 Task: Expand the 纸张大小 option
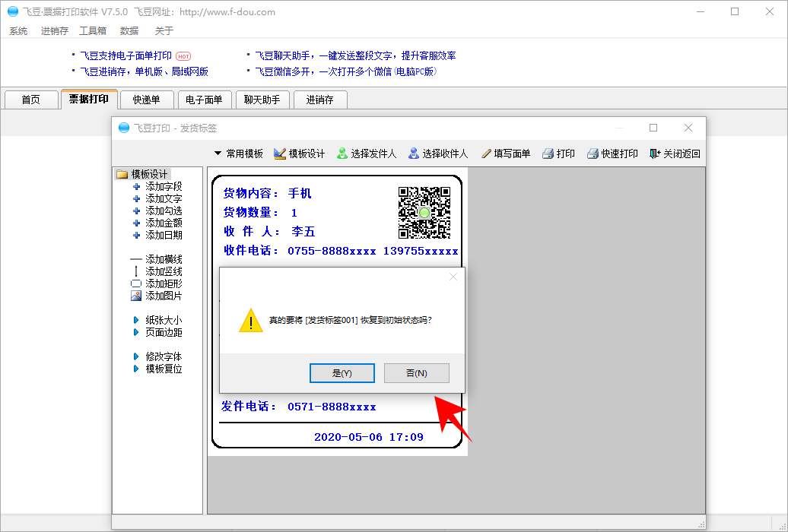163,320
